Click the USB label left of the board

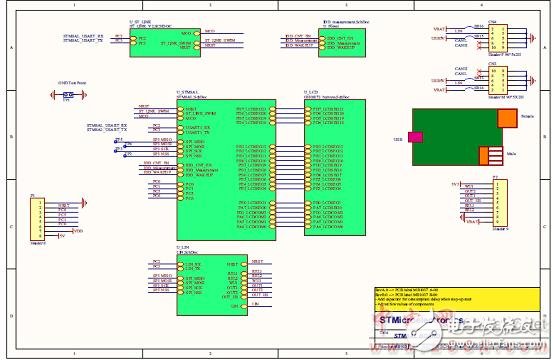(398, 140)
